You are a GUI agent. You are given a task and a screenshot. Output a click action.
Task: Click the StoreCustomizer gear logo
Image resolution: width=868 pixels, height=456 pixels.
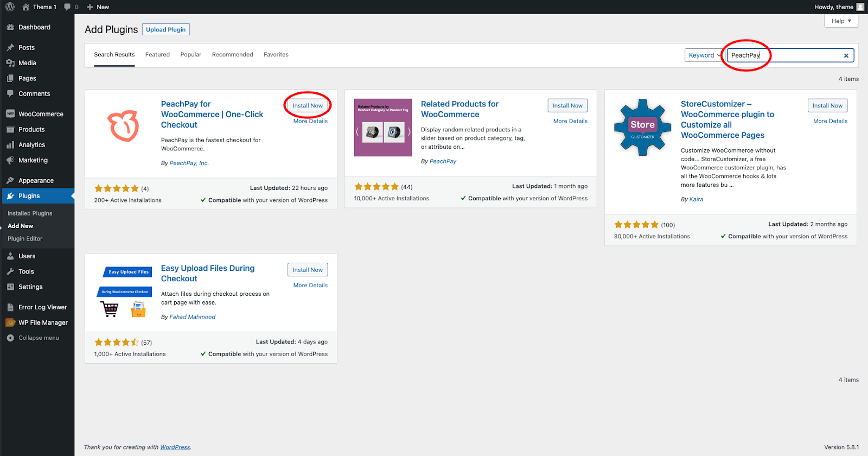coord(642,128)
